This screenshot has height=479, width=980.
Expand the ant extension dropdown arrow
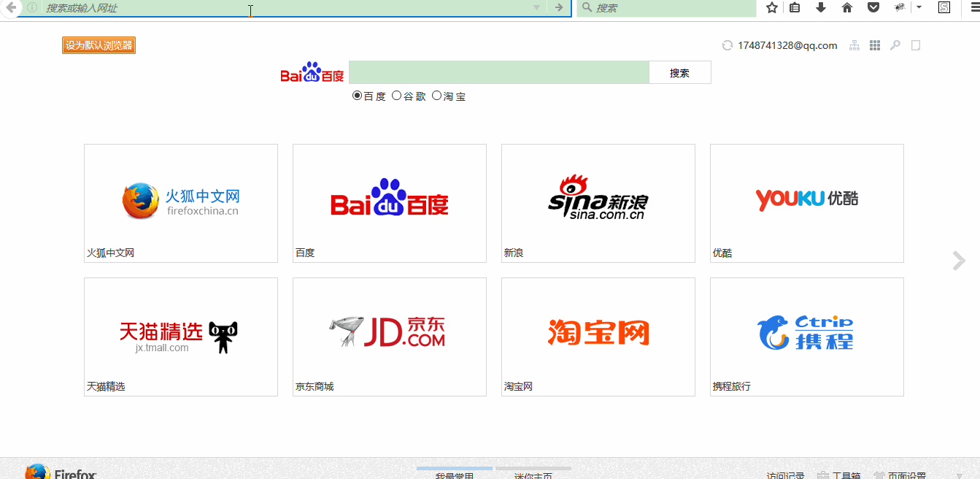click(919, 7)
